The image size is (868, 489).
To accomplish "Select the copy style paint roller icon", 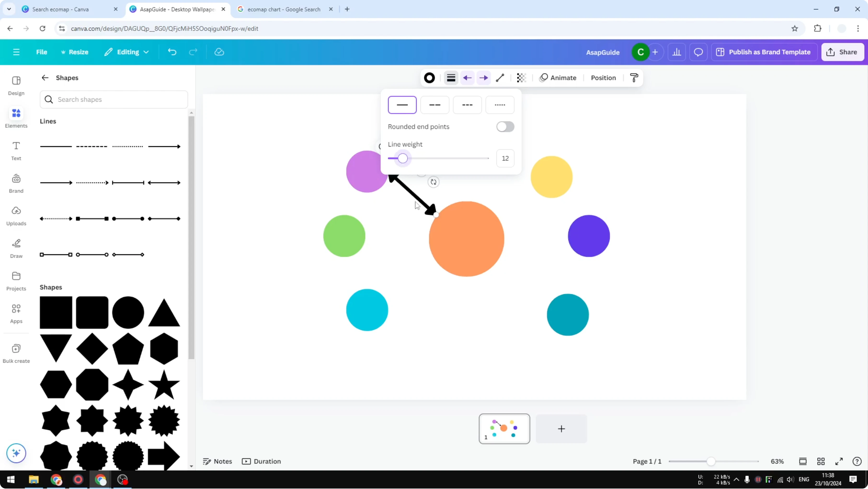I will click(634, 78).
